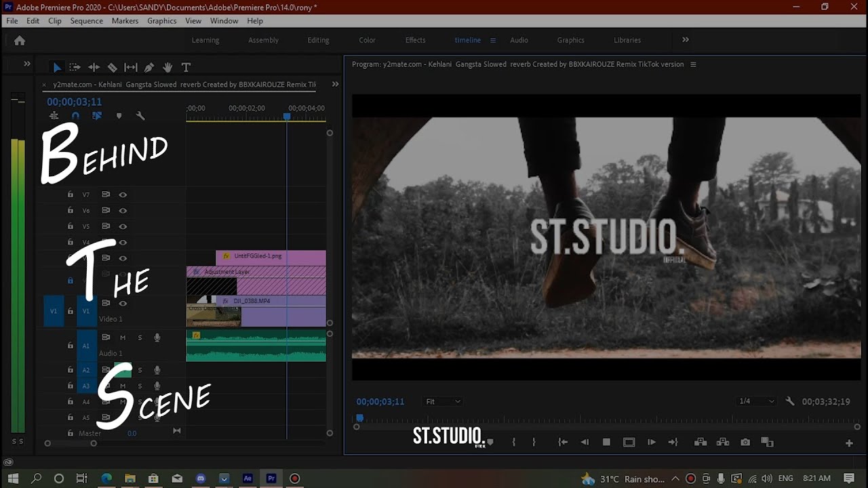Select the Razor tool
The height and width of the screenshot is (488, 868).
pyautogui.click(x=112, y=67)
